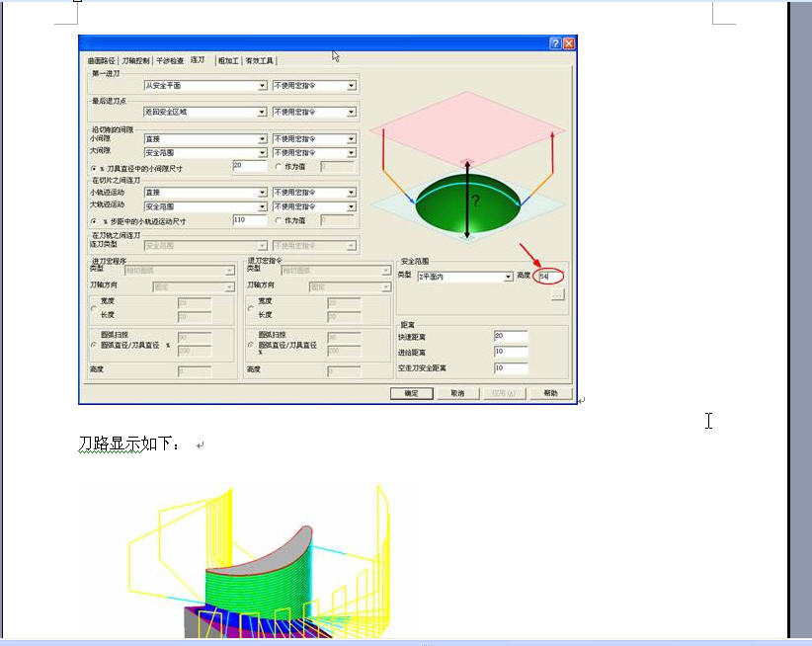The width and height of the screenshot is (812, 646).
Task: Select 宽度/长度 radio under 退刀宏指令
Action: point(251,308)
